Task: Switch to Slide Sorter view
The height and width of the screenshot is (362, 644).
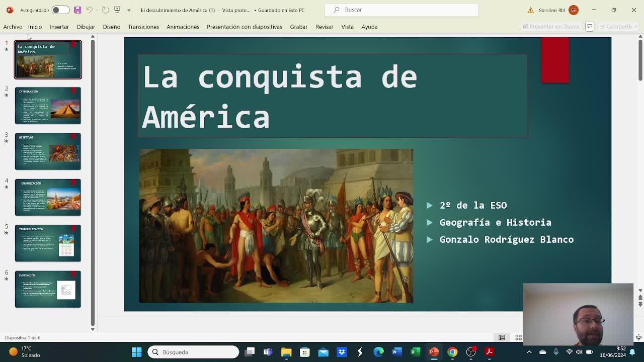Action: 518,337
